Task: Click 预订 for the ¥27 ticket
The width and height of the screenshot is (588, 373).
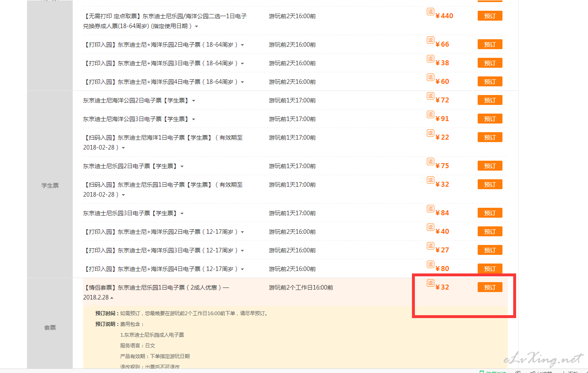Action: click(x=490, y=250)
